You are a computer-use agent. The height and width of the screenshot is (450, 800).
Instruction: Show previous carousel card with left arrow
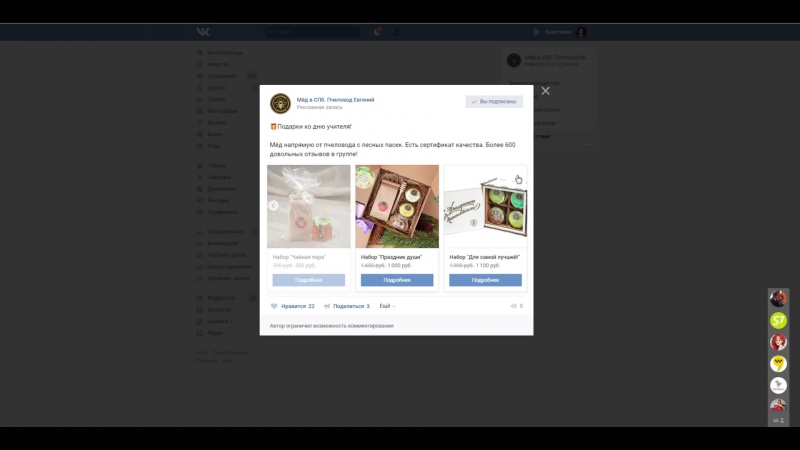tap(273, 206)
